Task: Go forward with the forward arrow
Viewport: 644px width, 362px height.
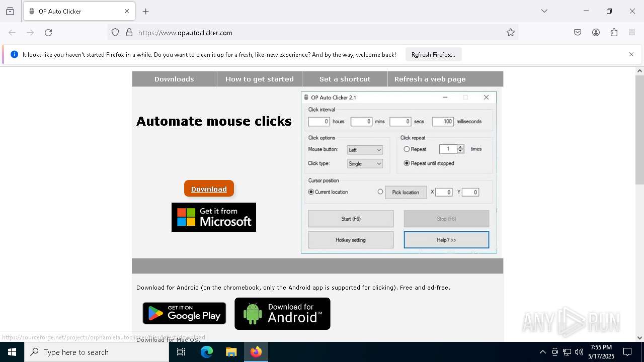Action: coord(30,33)
